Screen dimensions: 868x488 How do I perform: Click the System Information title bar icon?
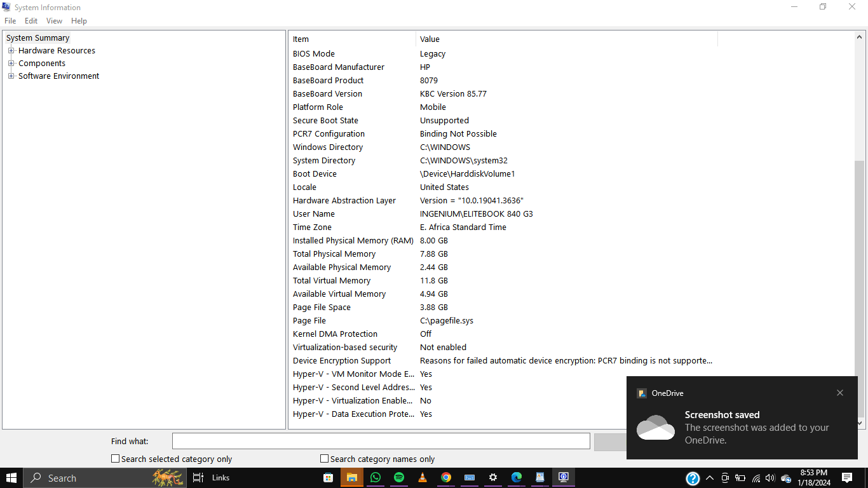pos(6,7)
